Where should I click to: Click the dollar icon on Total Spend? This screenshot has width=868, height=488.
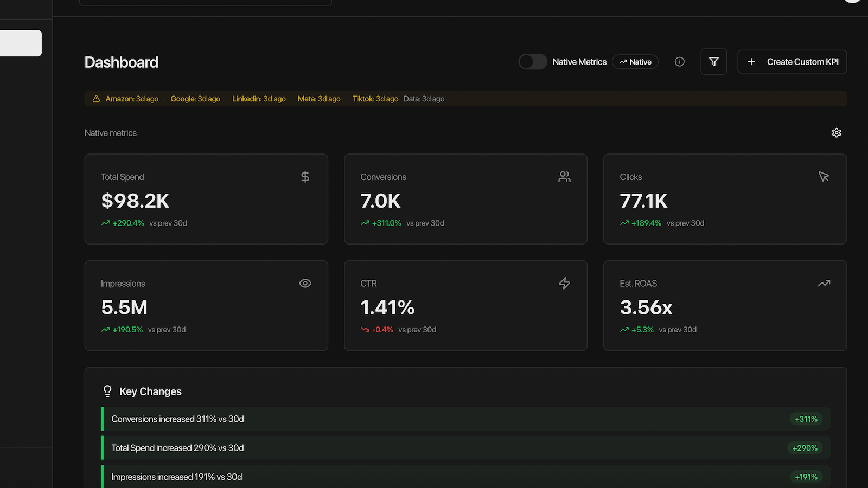coord(305,177)
